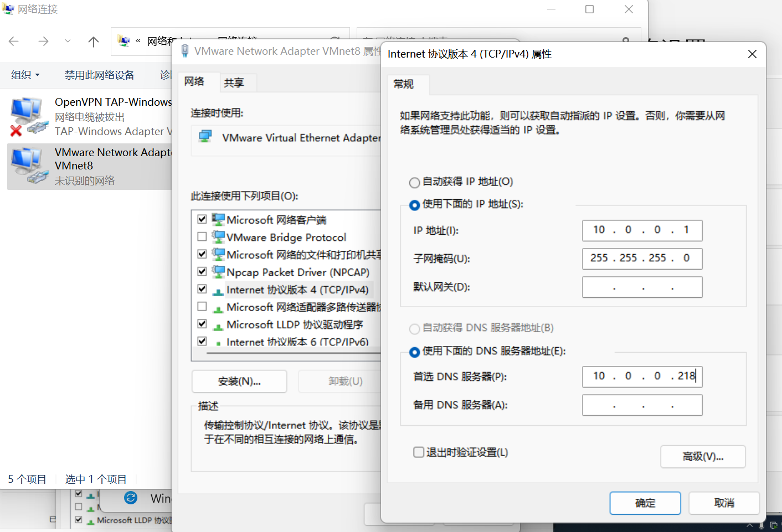
Task: Click the 高级(V)... button
Action: [x=703, y=457]
